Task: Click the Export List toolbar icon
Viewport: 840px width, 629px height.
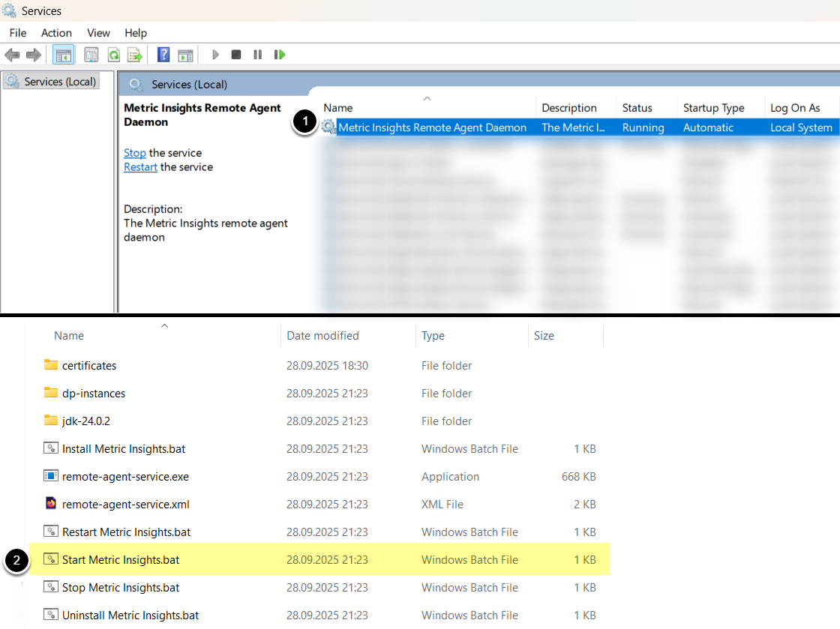Action: (x=135, y=55)
